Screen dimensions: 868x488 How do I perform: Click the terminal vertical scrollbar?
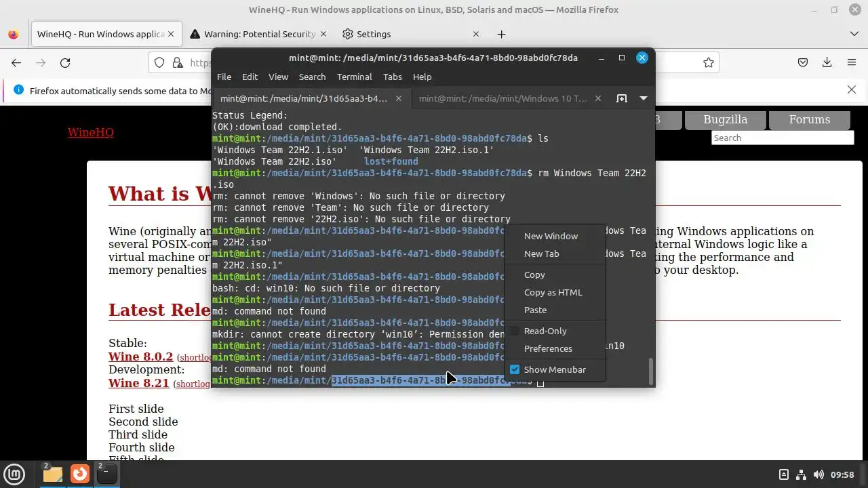[651, 371]
